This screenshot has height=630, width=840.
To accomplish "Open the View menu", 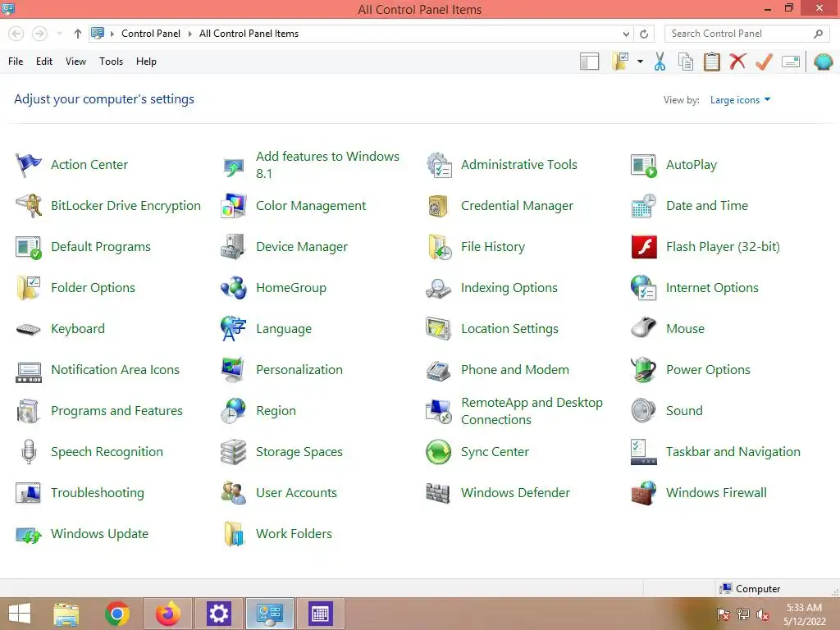I will coord(75,62).
